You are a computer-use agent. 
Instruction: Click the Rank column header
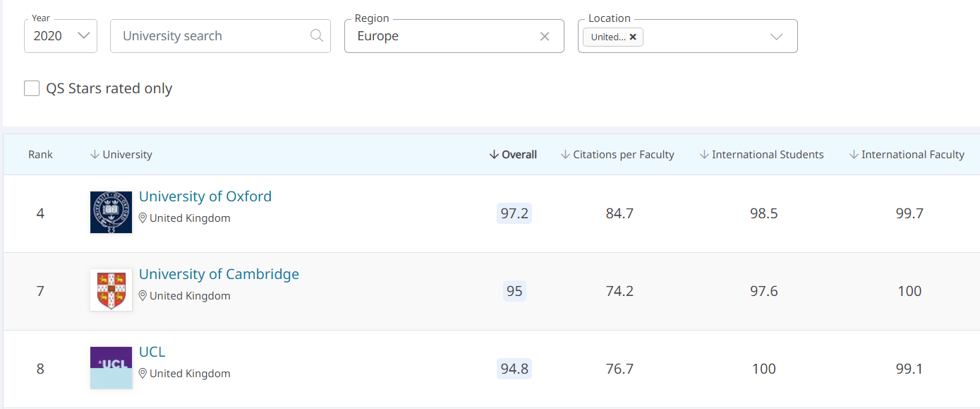coord(40,155)
